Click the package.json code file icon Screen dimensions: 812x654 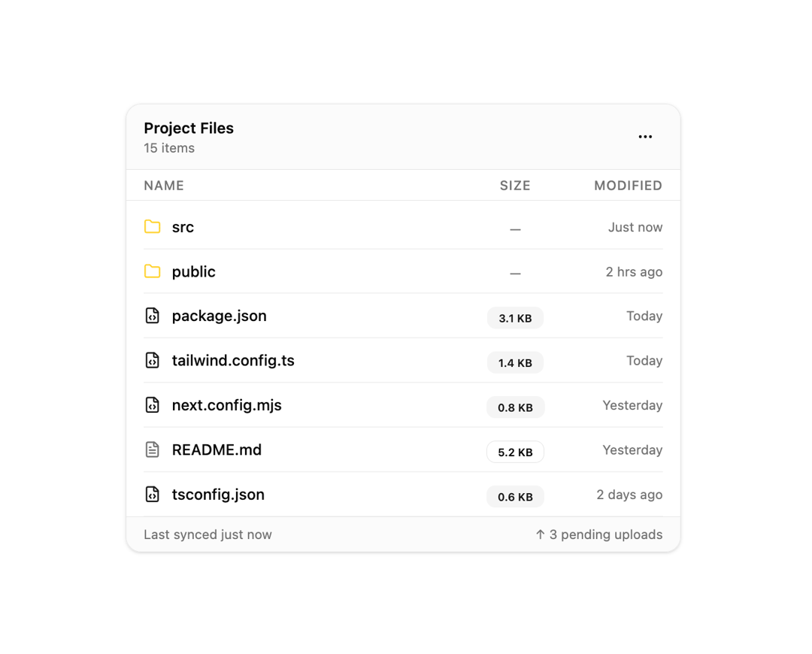pos(152,316)
